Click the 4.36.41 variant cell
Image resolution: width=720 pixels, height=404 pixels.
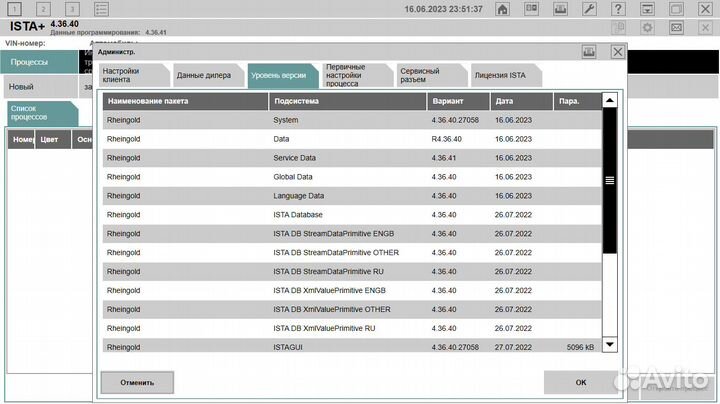pos(444,158)
